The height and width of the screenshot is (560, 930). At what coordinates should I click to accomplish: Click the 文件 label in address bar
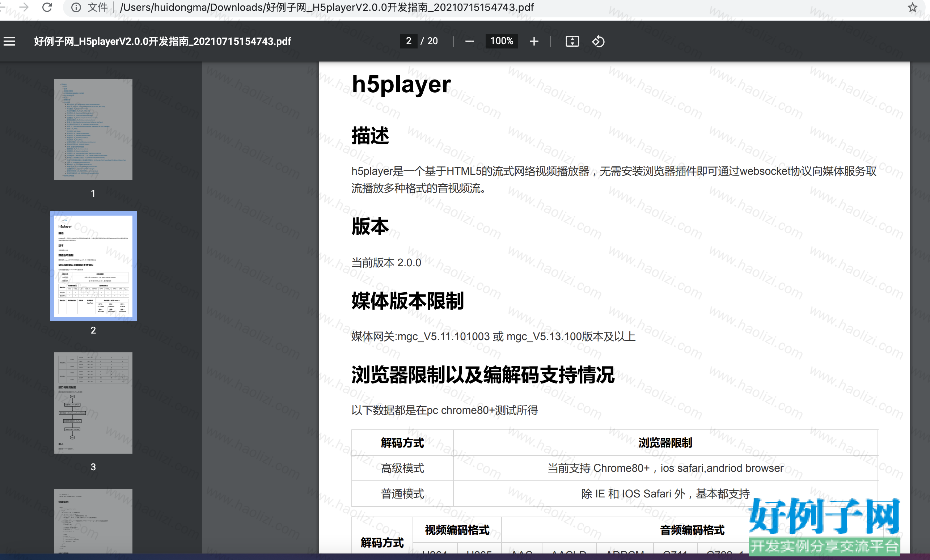tap(97, 8)
